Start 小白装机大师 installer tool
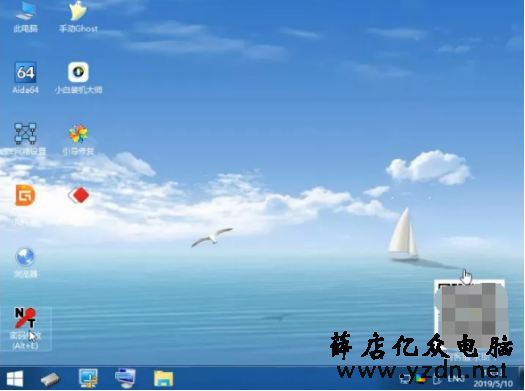This screenshot has width=525, height=391. (x=78, y=78)
